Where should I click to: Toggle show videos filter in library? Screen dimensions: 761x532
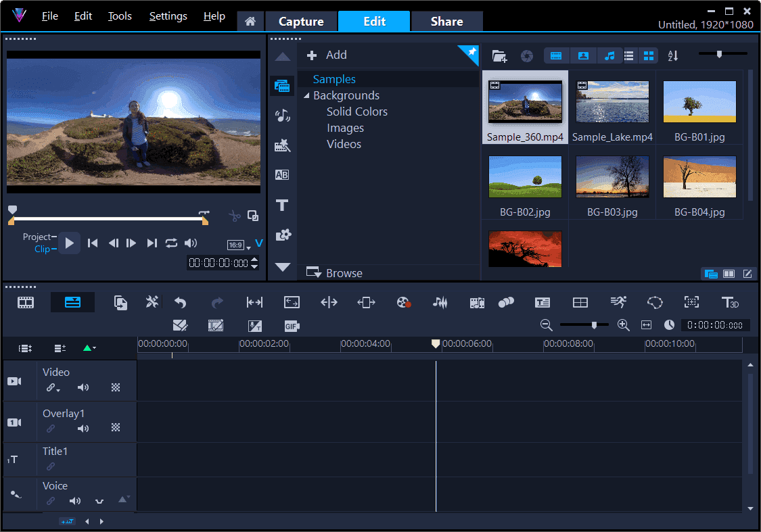[556, 56]
